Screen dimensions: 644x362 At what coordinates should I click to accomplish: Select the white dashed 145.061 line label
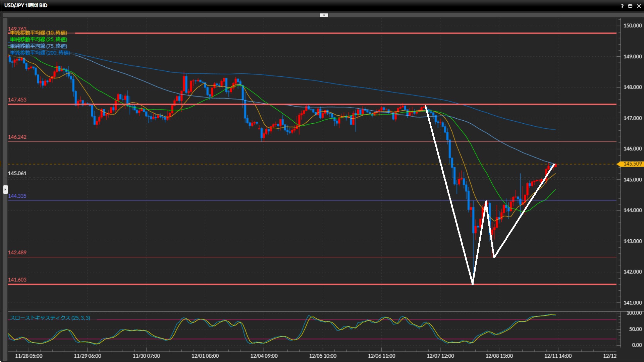17,174
